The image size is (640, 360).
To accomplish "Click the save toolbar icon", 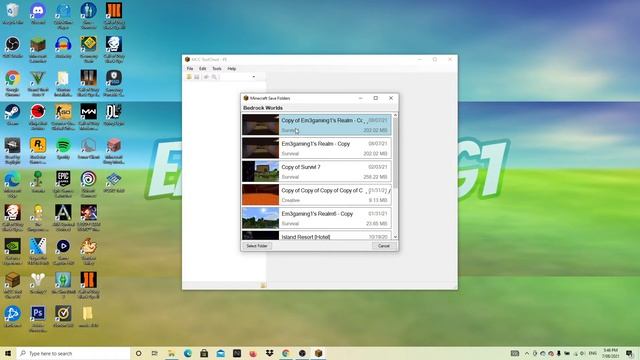I will coord(196,77).
